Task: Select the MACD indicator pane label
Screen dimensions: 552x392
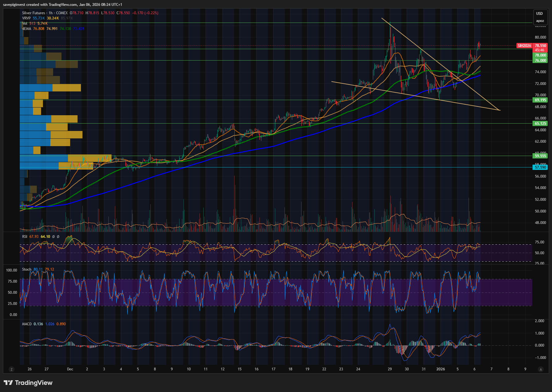Action: 27,324
